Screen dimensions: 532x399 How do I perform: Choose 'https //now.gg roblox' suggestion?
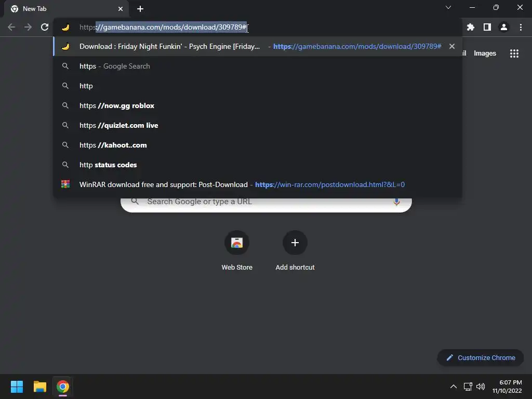coord(258,105)
